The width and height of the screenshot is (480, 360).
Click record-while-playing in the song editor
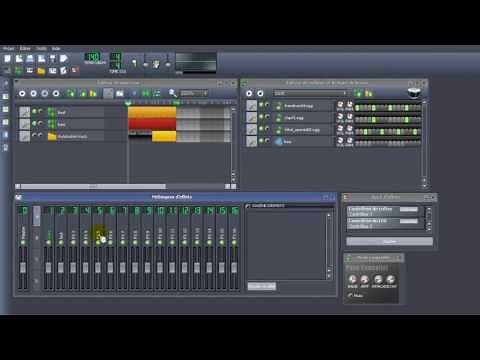point(45,93)
